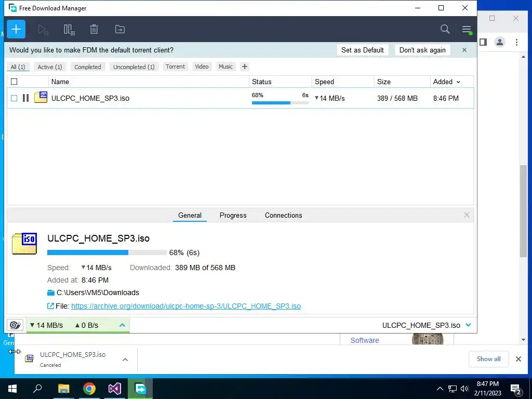Image resolution: width=532 pixels, height=399 pixels.
Task: Tick the checkbox for ULCPC_HOME_SP3.iso
Action: coord(14,98)
